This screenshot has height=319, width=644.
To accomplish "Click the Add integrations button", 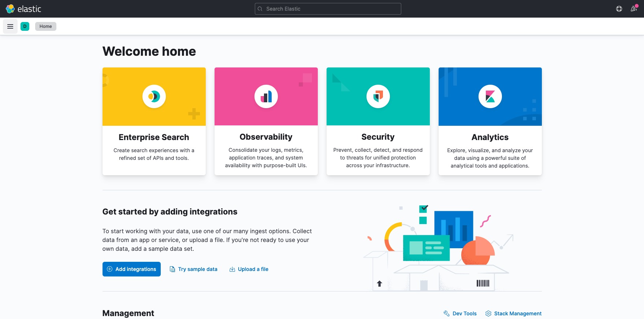I will (131, 269).
